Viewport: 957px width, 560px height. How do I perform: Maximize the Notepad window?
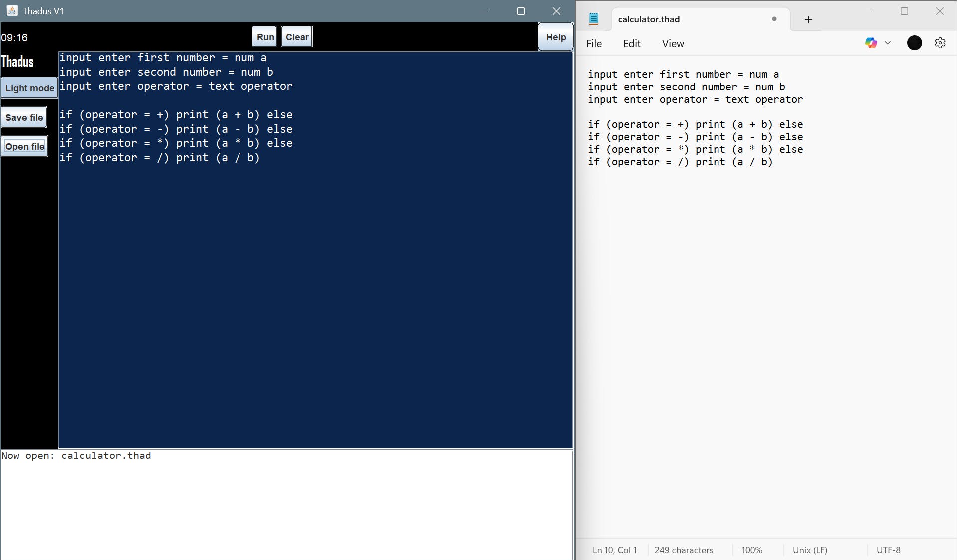point(904,11)
